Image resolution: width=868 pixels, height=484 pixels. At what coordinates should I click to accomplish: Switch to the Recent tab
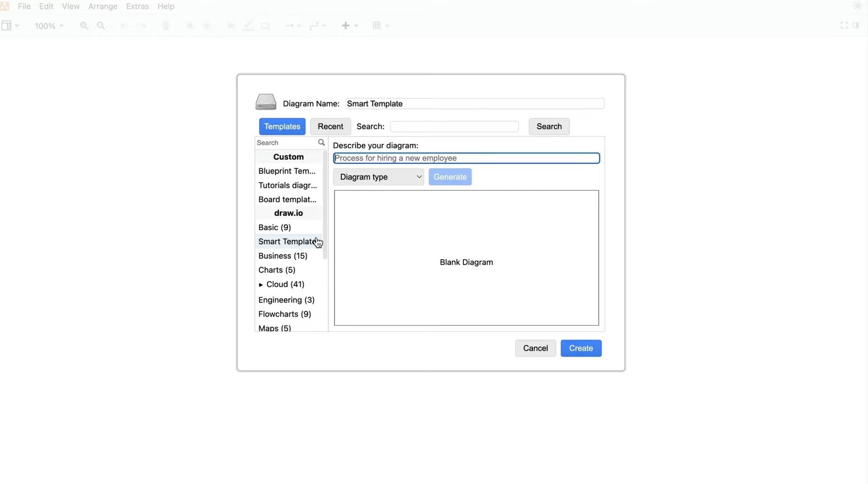(x=330, y=126)
